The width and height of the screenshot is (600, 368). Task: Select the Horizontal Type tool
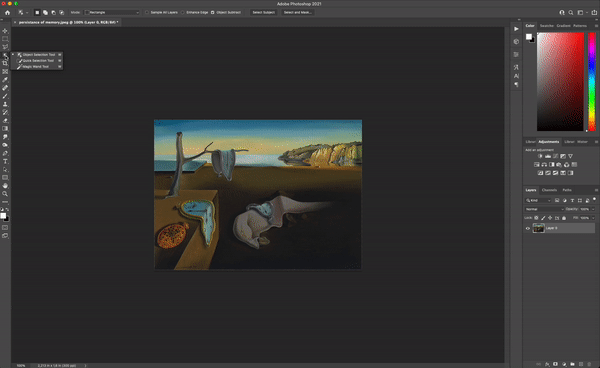[5, 161]
